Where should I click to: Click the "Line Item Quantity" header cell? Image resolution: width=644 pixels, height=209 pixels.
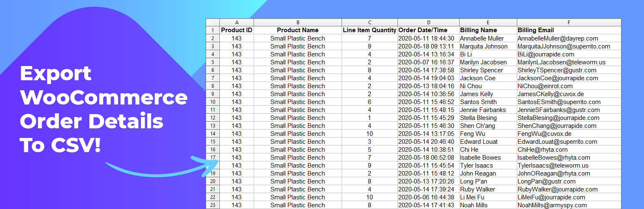370,30
